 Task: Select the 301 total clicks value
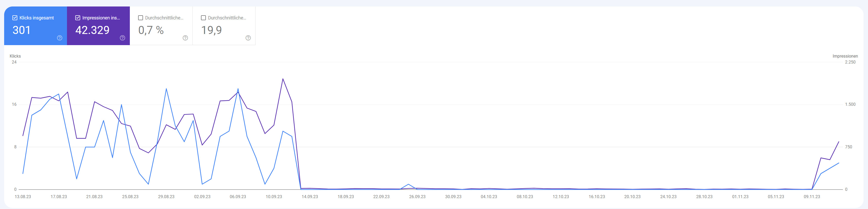click(x=21, y=30)
